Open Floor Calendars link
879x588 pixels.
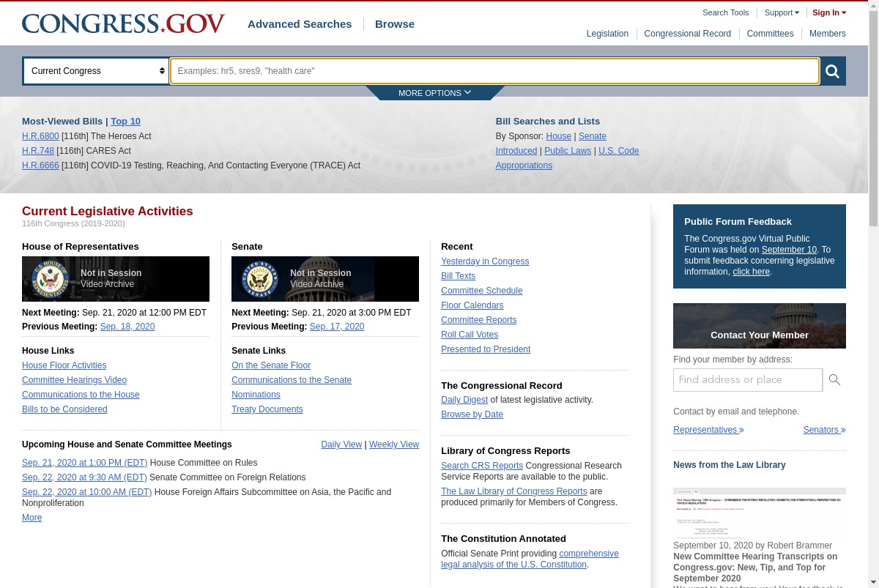472,305
